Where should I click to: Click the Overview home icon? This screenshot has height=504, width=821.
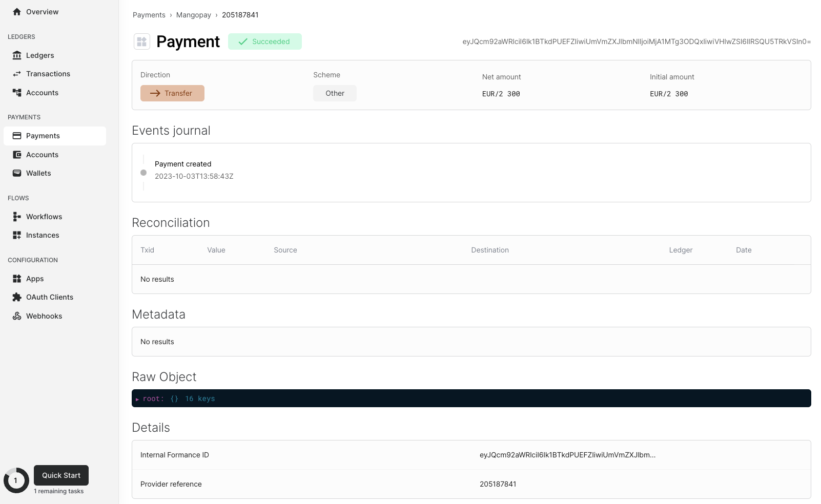[17, 12]
